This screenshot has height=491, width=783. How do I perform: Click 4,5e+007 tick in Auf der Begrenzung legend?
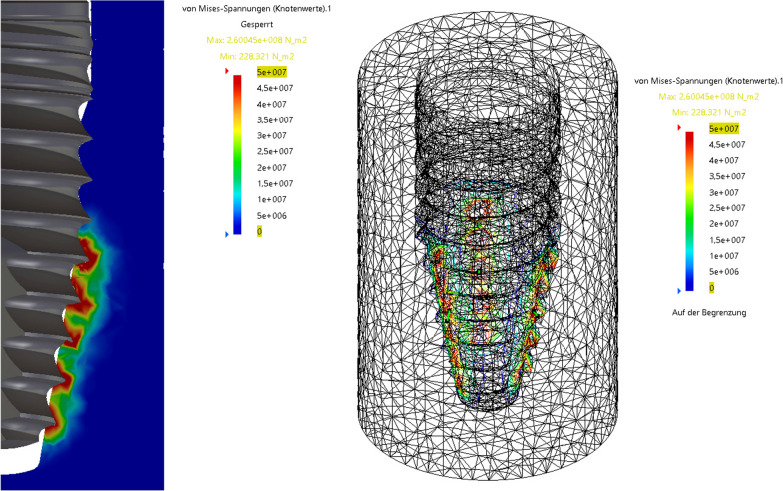coord(727,144)
